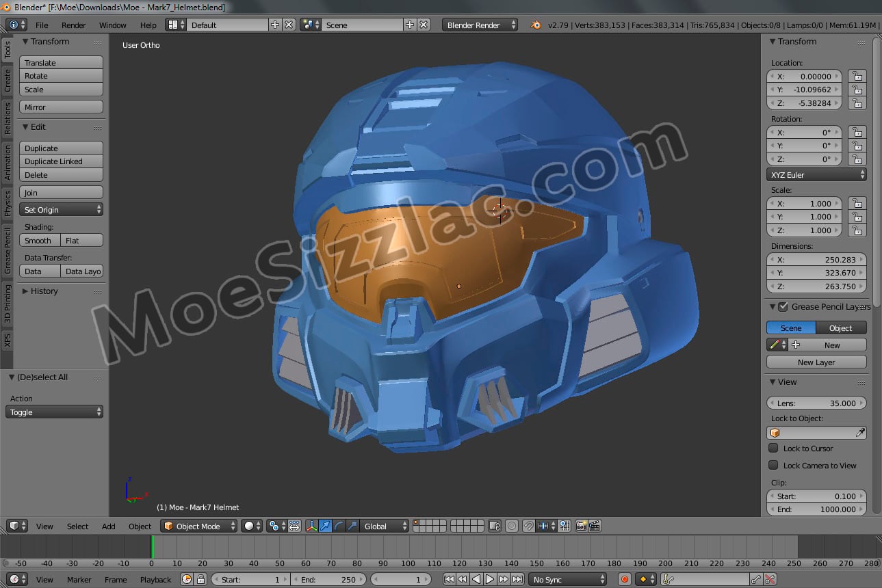Toggle proportional editing circle icon
The width and height of the screenshot is (882, 588).
[512, 526]
